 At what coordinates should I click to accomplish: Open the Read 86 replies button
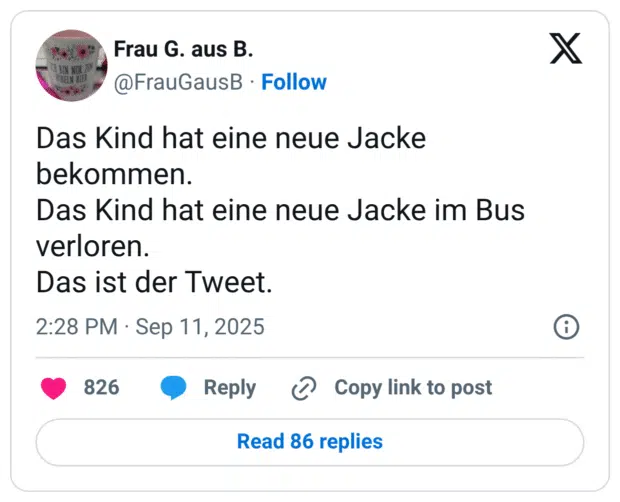[310, 441]
